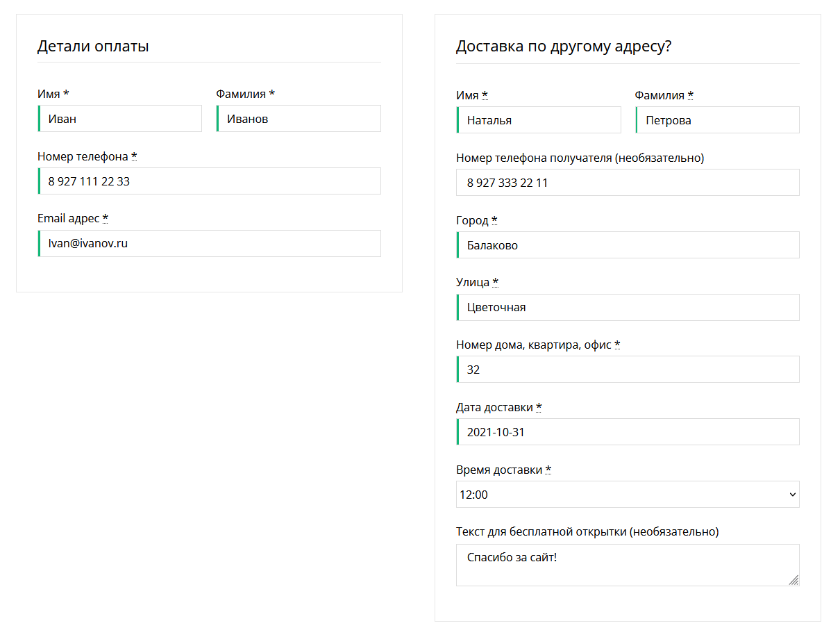Click the Дата доставки label

tap(495, 408)
